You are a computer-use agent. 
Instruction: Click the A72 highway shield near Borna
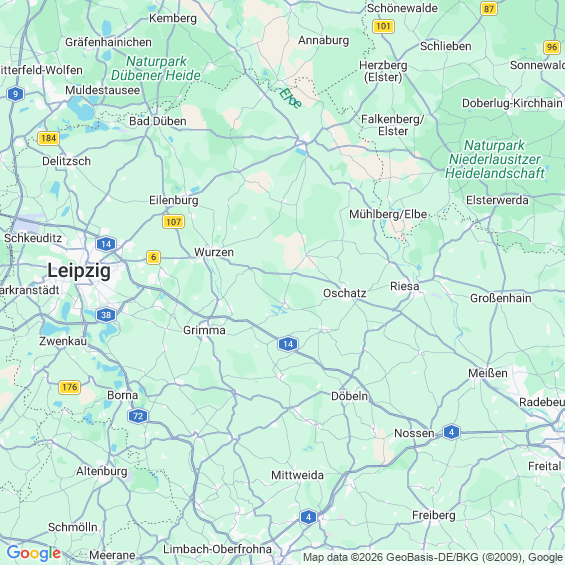138,416
